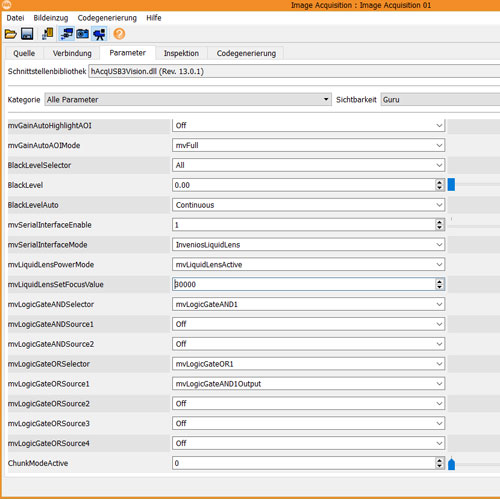Switch to the Quelle tab
The width and height of the screenshot is (500, 499).
(x=24, y=53)
